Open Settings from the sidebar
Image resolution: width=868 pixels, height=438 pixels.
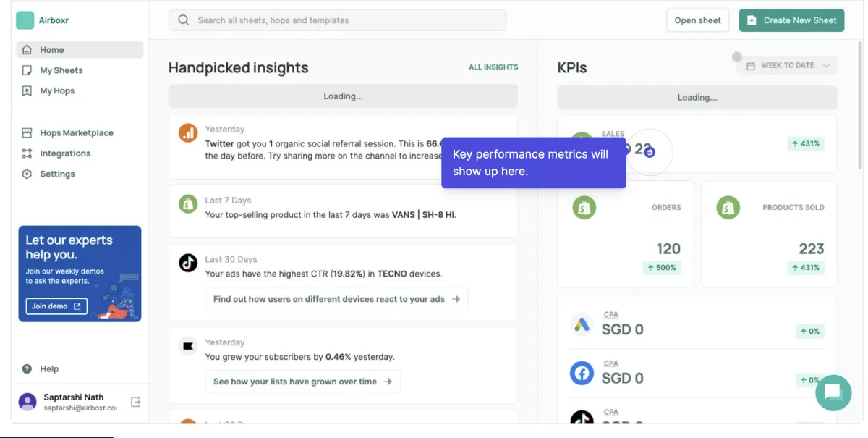click(x=57, y=174)
